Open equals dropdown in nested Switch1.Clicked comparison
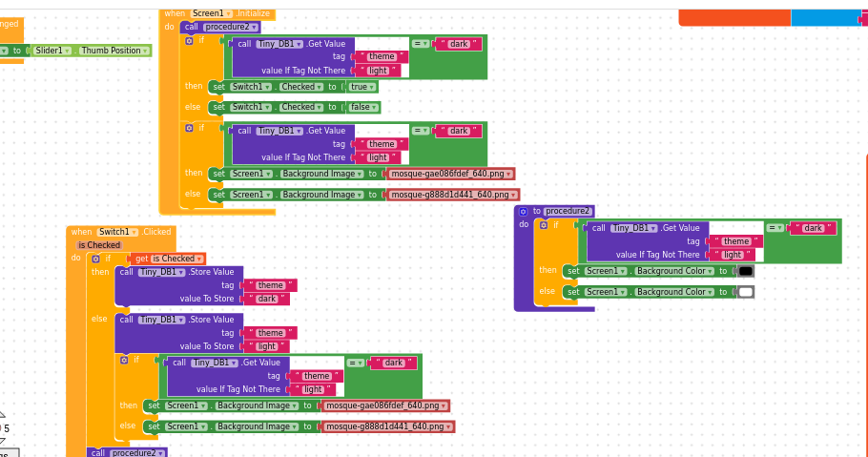Image resolution: width=868 pixels, height=457 pixels. [356, 363]
